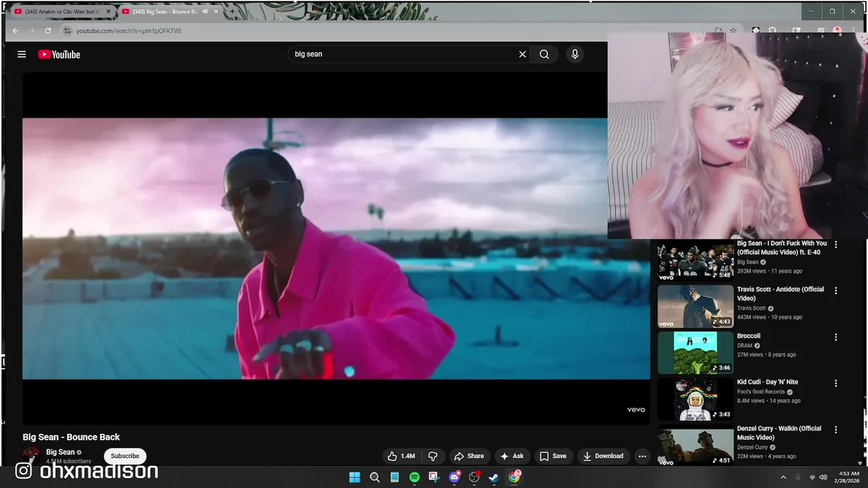Go to the YouTube home logo
Viewport: 868px width, 488px height.
pyautogui.click(x=59, y=54)
